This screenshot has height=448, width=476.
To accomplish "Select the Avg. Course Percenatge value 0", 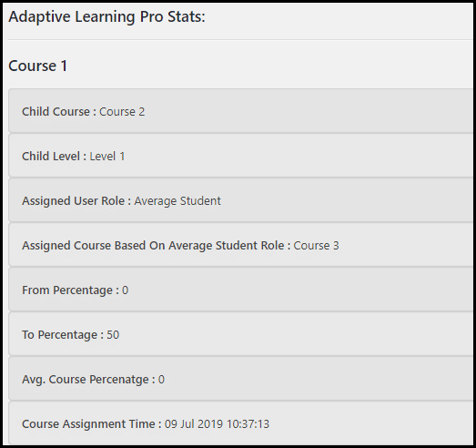I will 161,380.
